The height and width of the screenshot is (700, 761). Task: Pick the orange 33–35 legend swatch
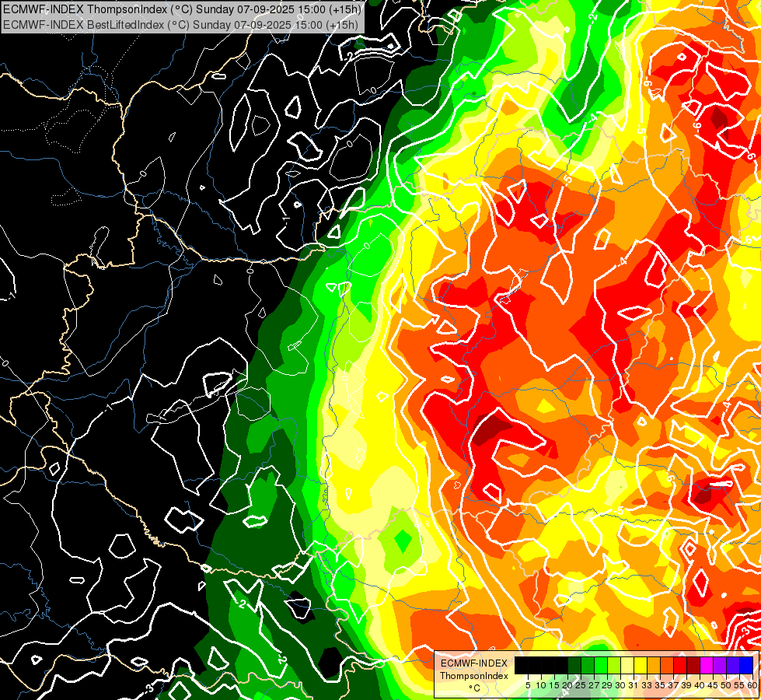654,666
